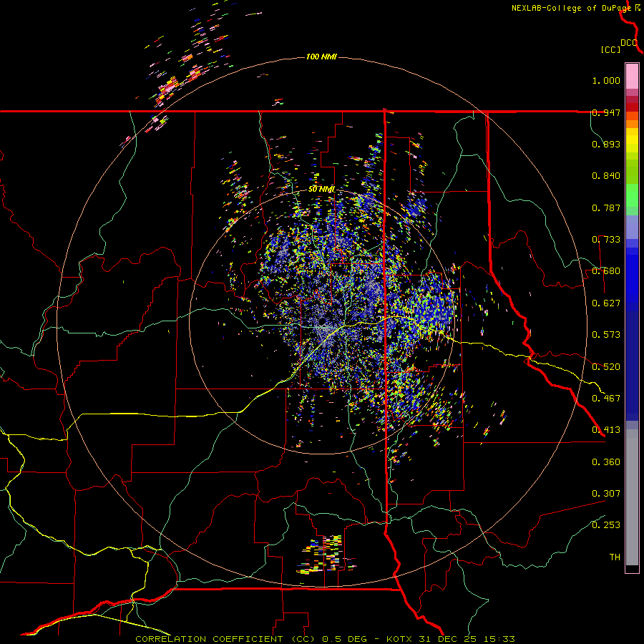The width and height of the screenshot is (644, 644).
Task: Select the 0.573 scale value
Action: (x=606, y=335)
